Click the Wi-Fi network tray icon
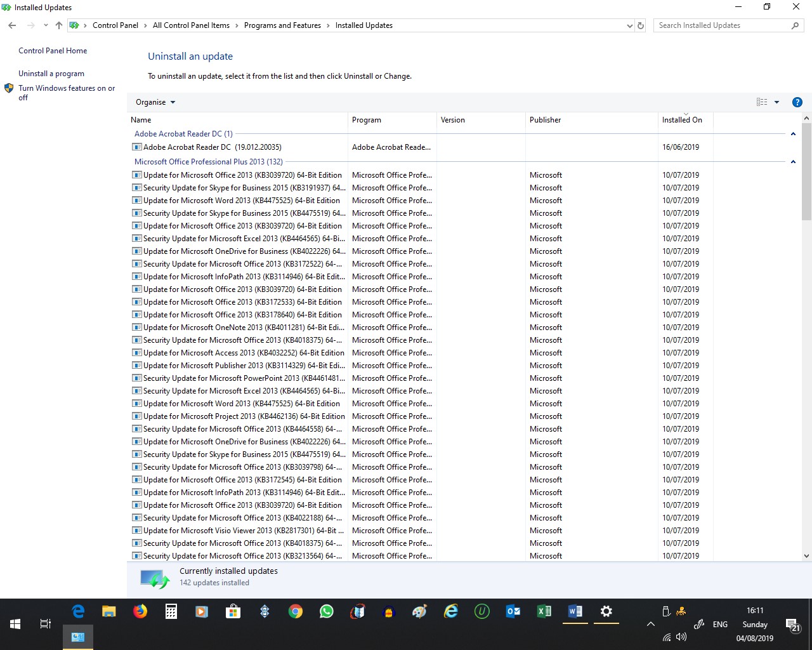 pyautogui.click(x=667, y=637)
